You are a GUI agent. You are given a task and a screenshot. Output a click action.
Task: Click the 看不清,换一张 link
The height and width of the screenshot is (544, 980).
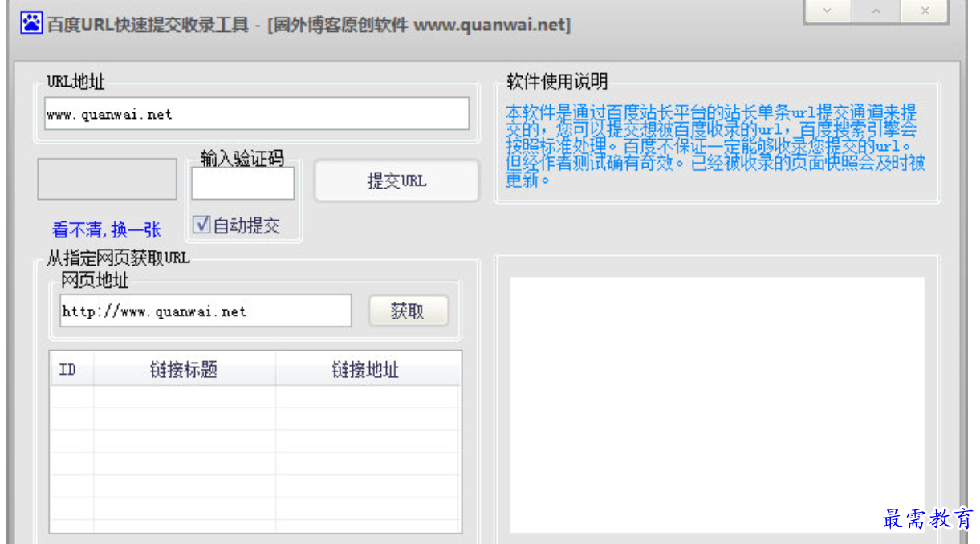pyautogui.click(x=107, y=230)
